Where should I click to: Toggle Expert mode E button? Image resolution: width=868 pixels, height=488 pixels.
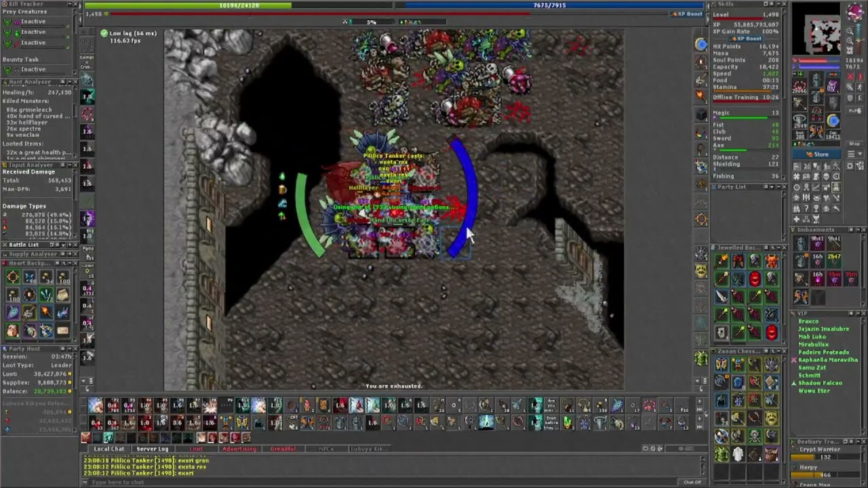[860, 98]
